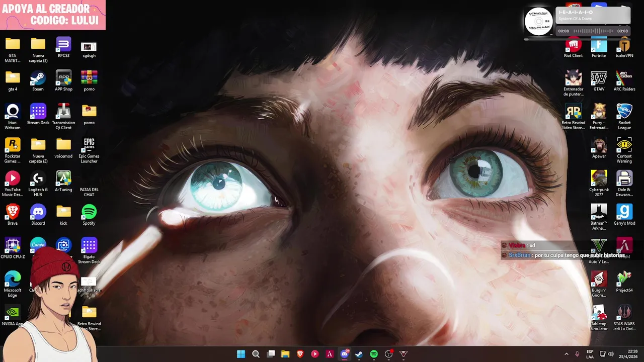
Task: Select the Content Warning game icon
Action: pos(624,151)
